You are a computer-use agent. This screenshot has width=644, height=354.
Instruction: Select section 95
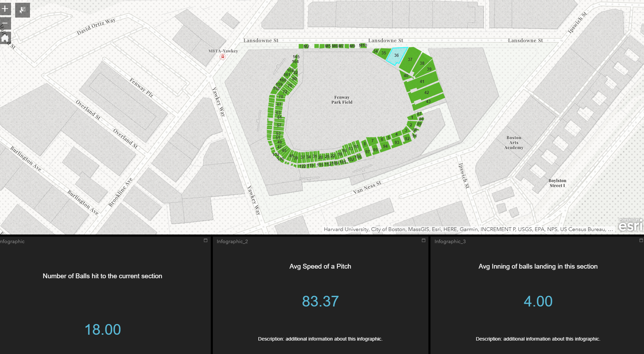click(375, 150)
